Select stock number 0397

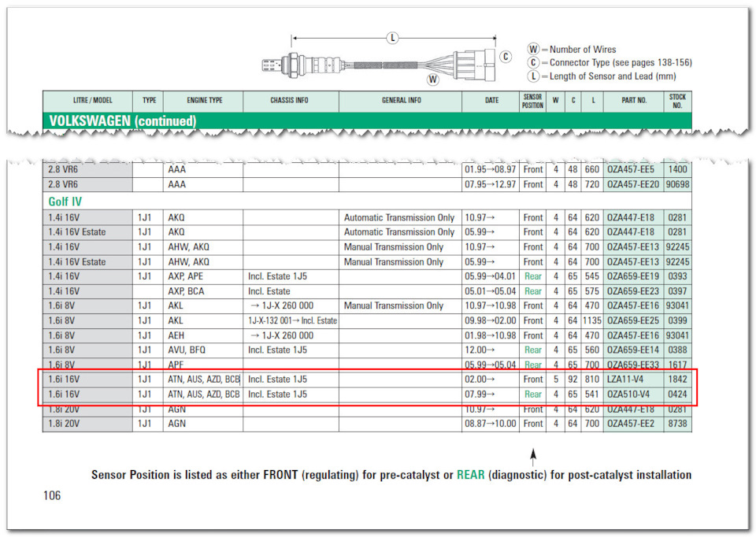point(677,291)
